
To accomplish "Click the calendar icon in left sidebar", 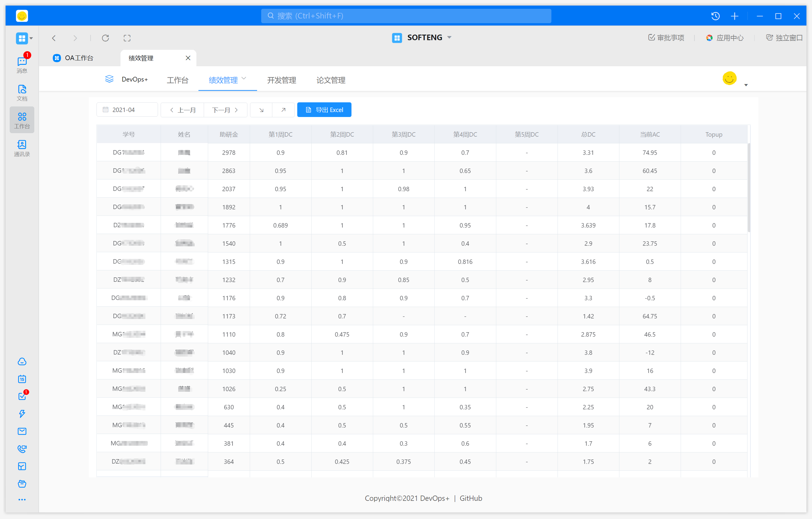I will (x=22, y=379).
